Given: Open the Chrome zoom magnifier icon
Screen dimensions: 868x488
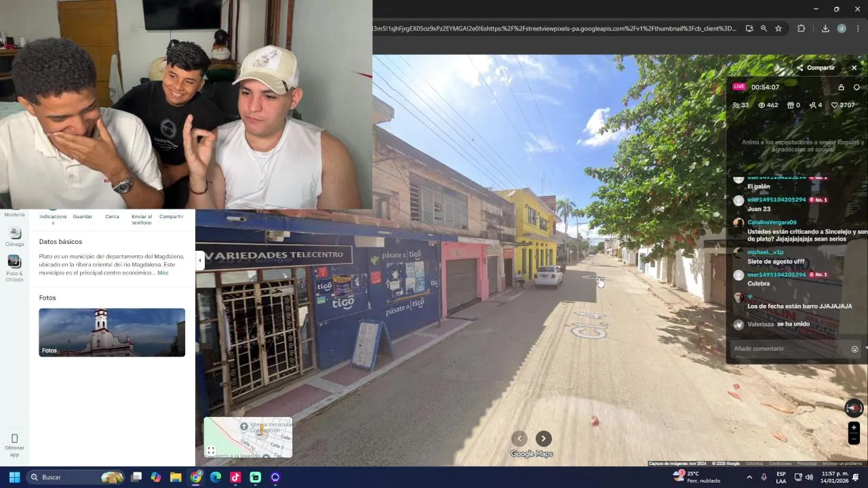Looking at the screenshot, I should tap(764, 28).
